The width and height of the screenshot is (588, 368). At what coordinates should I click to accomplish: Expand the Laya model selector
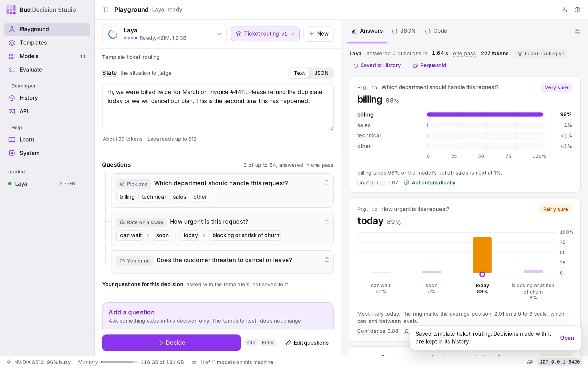pos(164,34)
